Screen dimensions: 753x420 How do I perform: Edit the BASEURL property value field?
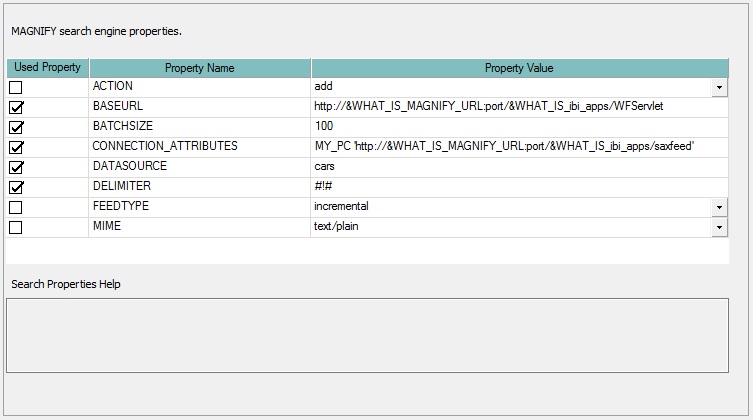point(496,106)
